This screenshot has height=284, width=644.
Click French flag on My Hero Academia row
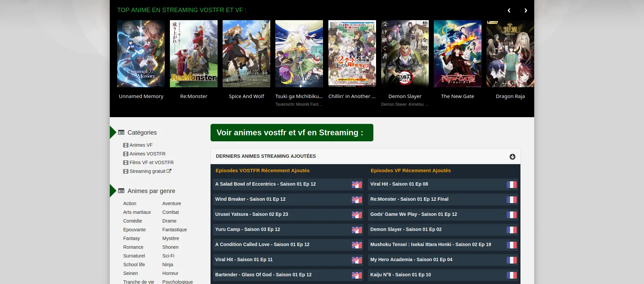[512, 260]
